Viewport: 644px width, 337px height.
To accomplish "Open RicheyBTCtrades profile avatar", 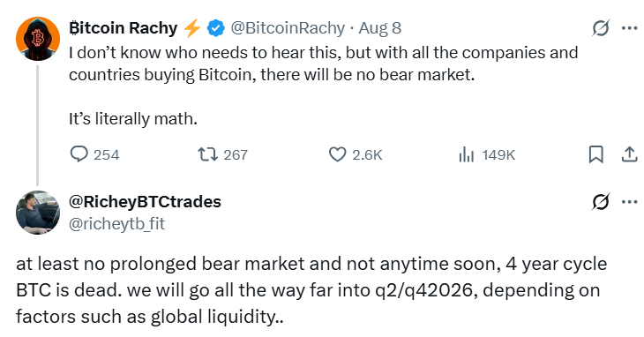I will tap(38, 213).
